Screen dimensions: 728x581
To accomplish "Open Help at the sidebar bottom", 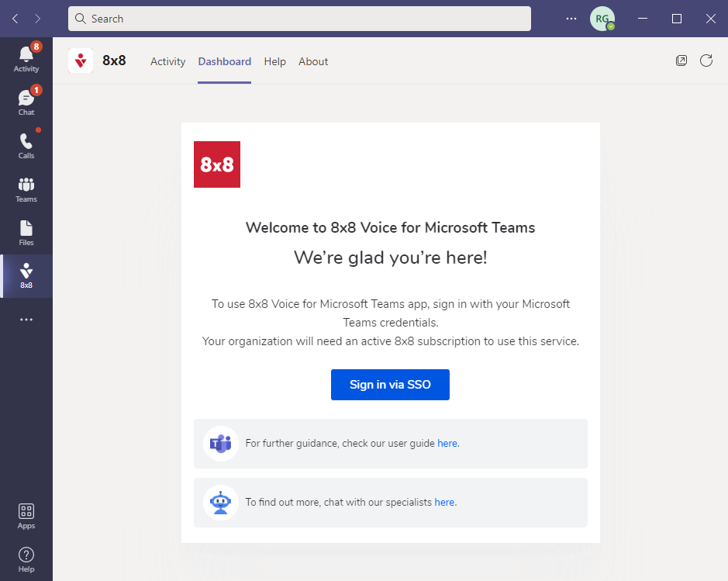I will coord(26,559).
